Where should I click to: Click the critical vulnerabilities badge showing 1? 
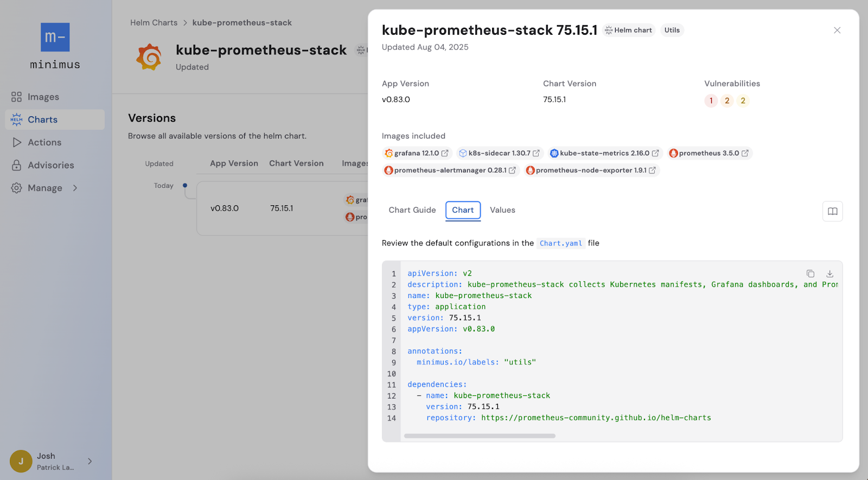[x=711, y=100]
